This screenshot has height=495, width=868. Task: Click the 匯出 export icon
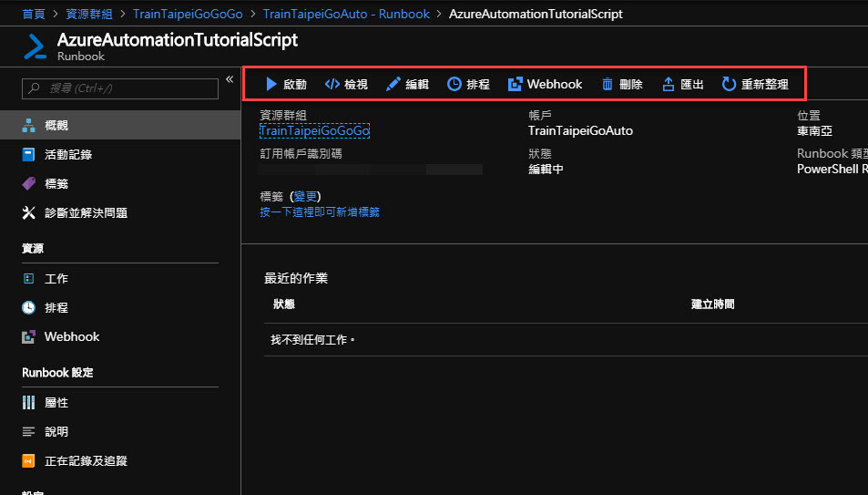pyautogui.click(x=669, y=84)
